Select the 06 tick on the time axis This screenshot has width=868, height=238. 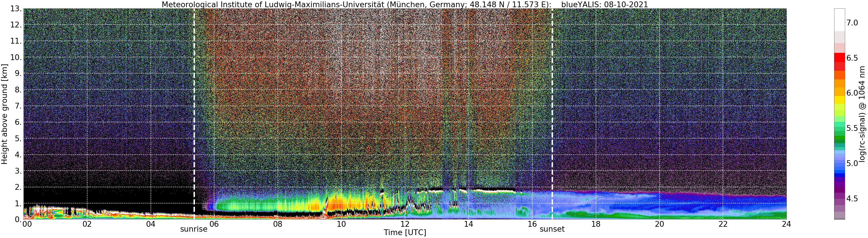point(214,224)
